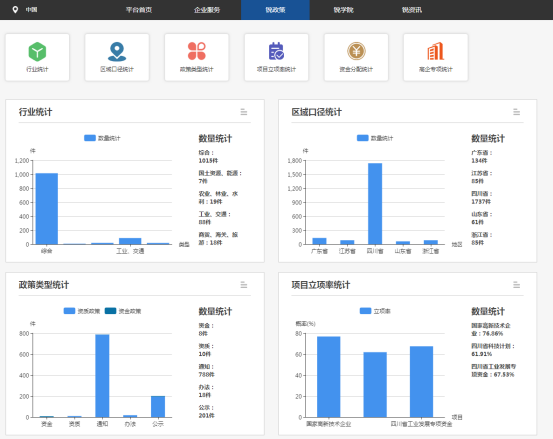
Task: Open the orange building icon card
Action: [x=436, y=57]
